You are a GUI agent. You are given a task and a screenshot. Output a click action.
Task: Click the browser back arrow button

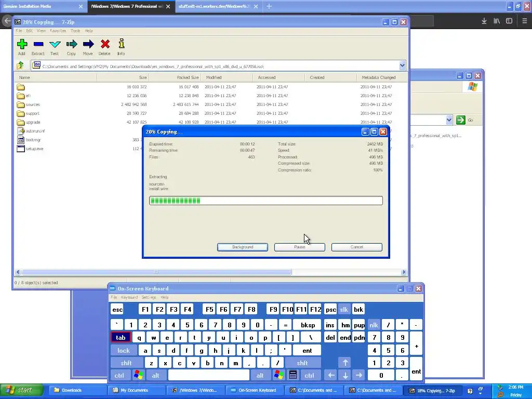7,21
